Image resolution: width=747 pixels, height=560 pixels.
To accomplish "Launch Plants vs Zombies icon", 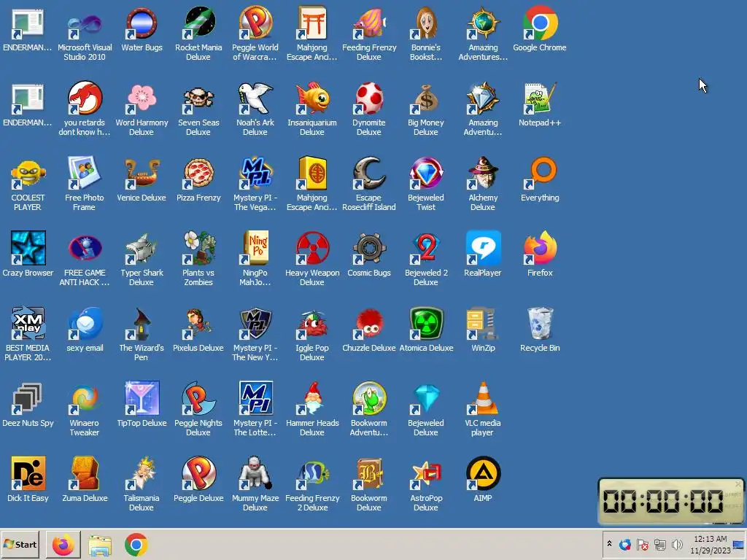I will [x=198, y=249].
